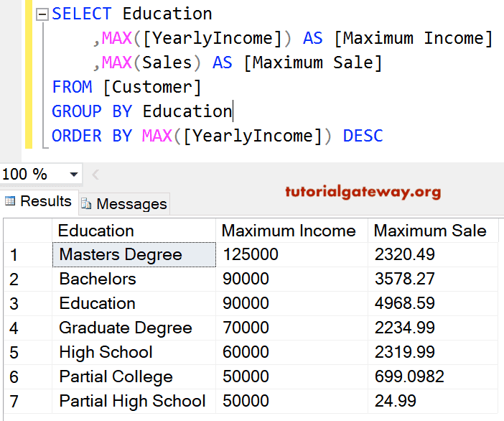This screenshot has width=504, height=421.
Task: Select the 125000 income cell
Action: 251,255
